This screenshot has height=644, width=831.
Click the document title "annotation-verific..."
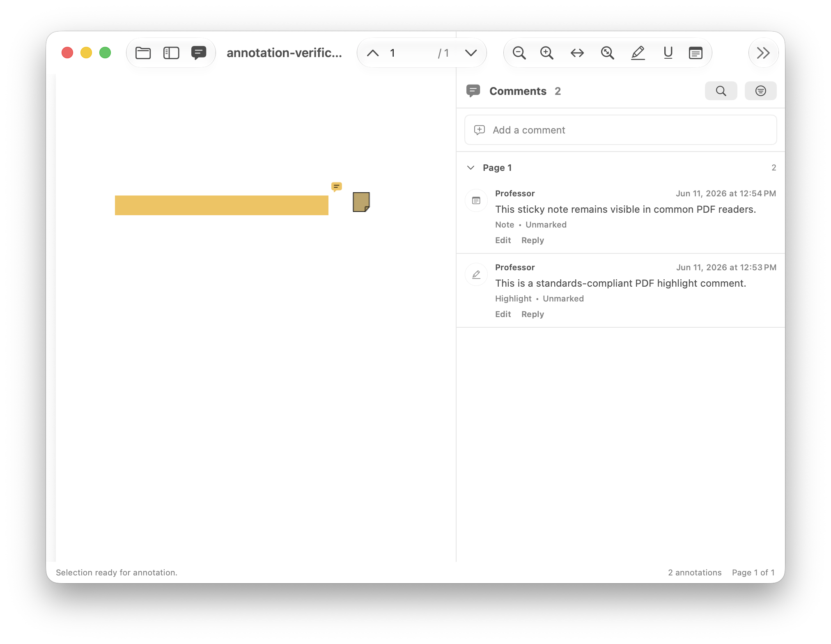284,53
